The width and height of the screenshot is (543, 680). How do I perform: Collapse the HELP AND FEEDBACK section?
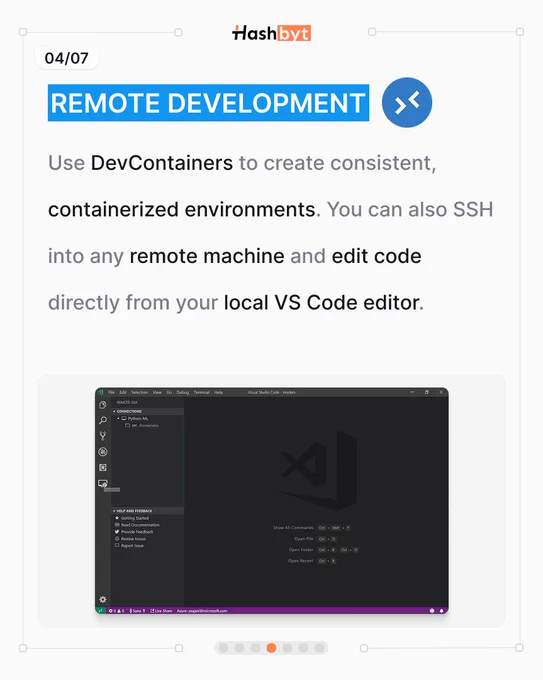(x=147, y=511)
